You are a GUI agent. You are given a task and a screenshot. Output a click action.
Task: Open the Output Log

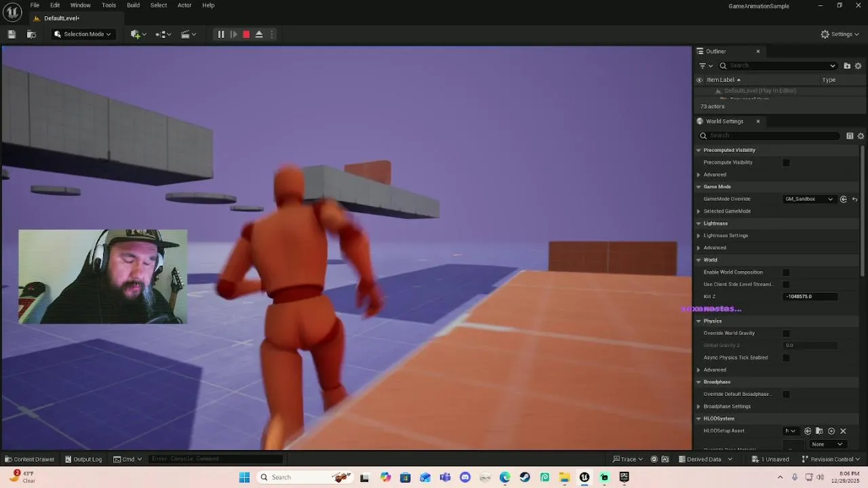click(x=83, y=459)
